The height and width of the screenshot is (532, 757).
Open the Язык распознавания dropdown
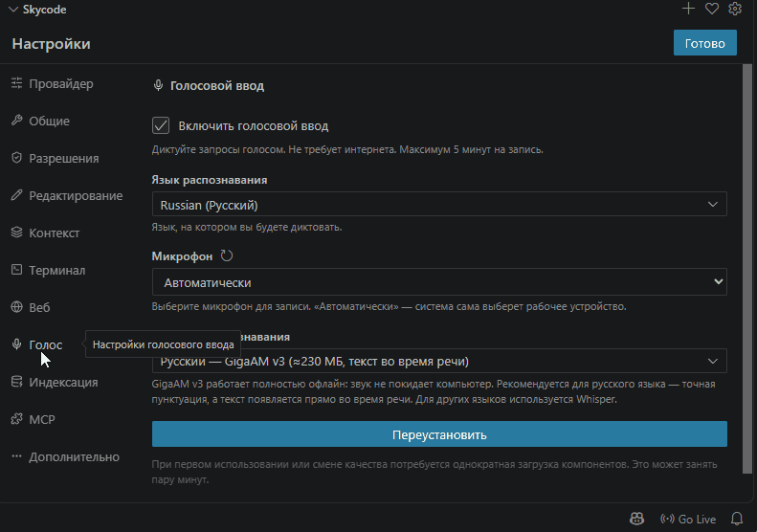pyautogui.click(x=439, y=204)
